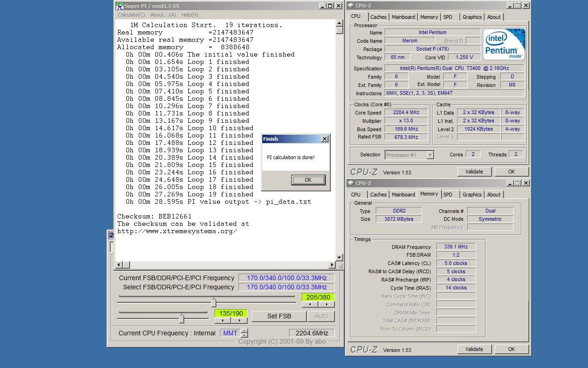Screen dimensions: 588x368
Task: Click OK in top CPU-Z window
Action: 511,172
